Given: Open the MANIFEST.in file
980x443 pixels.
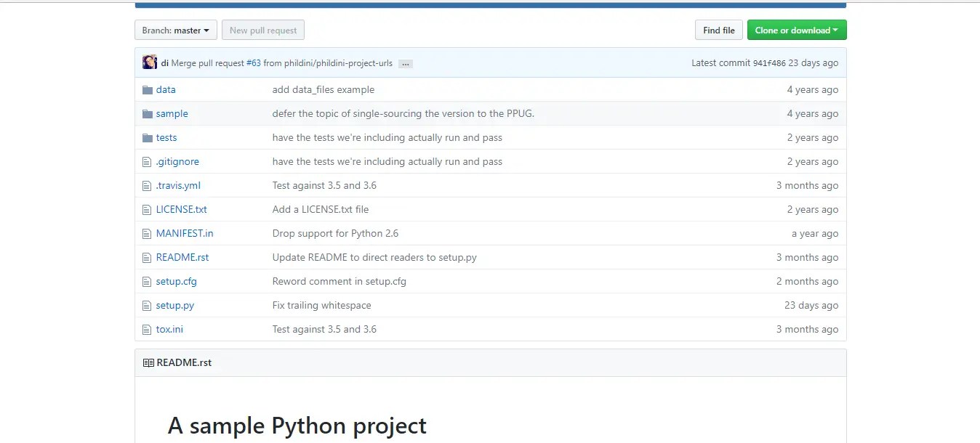Looking at the screenshot, I should [185, 233].
